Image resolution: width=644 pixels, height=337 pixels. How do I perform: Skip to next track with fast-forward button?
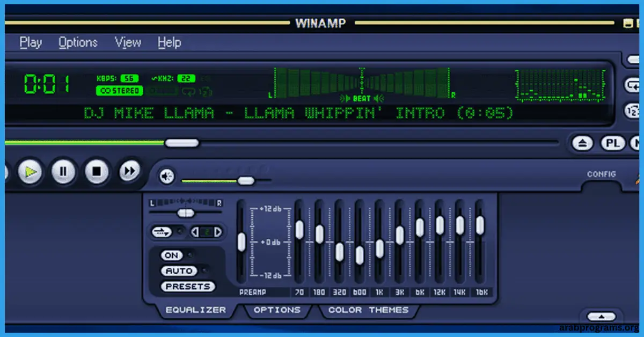(x=129, y=172)
